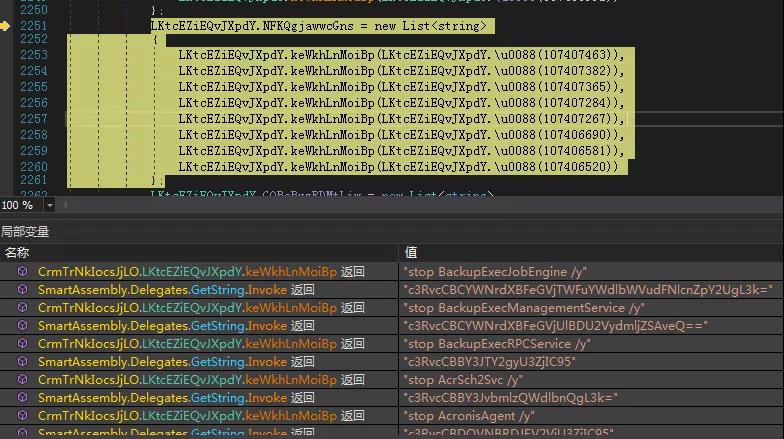
Task: Click the cube icon of the BackupExecManagementService row
Action: (22, 308)
